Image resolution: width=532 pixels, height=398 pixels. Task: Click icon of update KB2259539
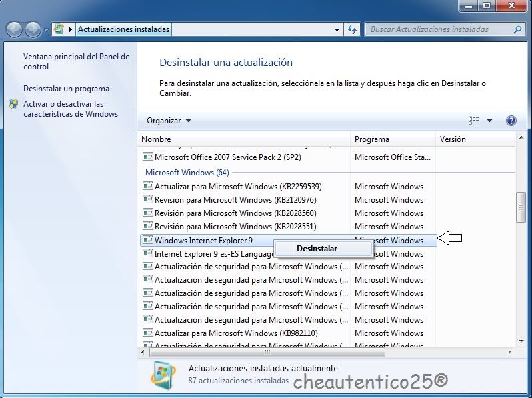tap(147, 186)
